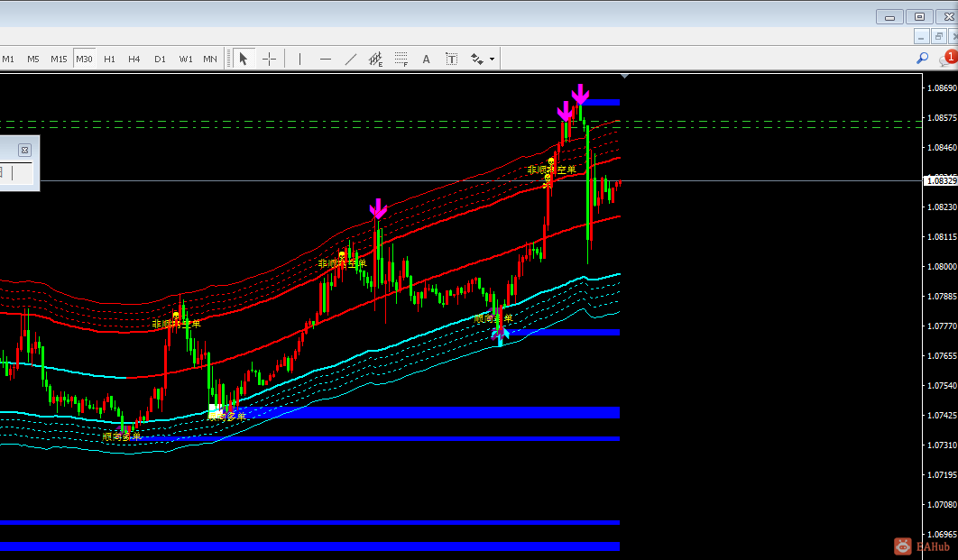This screenshot has height=560, width=958.
Task: Select the horizontal line tool
Action: click(x=325, y=59)
